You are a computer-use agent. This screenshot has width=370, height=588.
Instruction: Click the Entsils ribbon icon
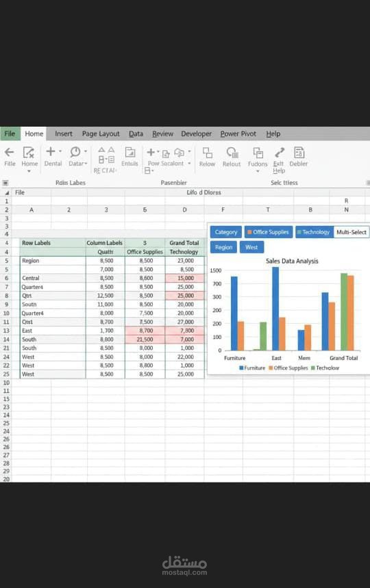click(129, 152)
